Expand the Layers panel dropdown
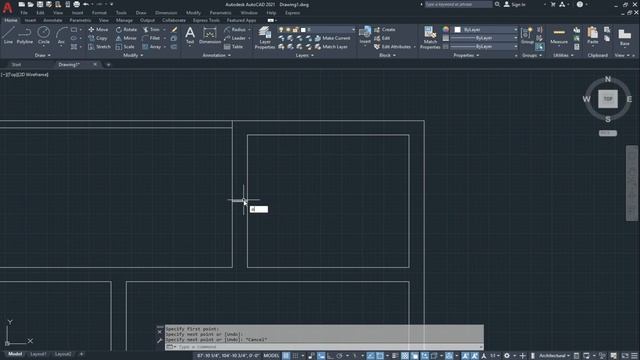 304,55
